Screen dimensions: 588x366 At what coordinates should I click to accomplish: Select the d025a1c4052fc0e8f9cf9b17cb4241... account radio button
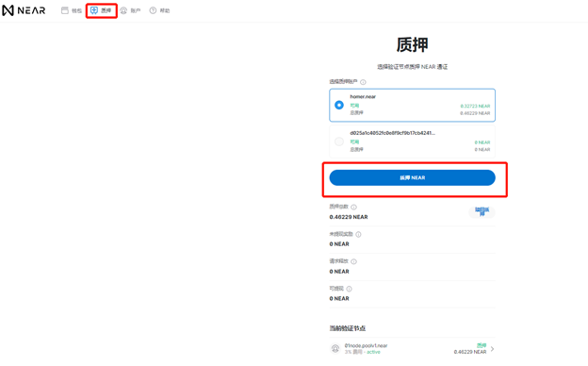click(x=339, y=141)
